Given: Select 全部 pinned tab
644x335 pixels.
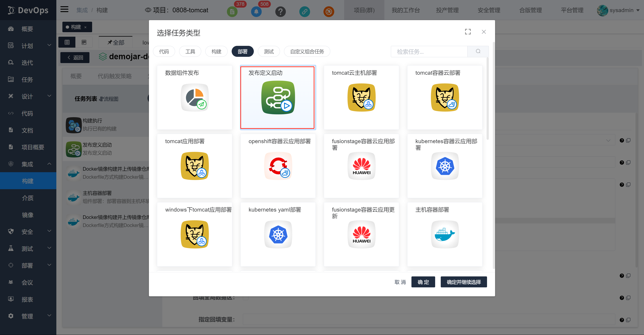Looking at the screenshot, I should [x=116, y=42].
